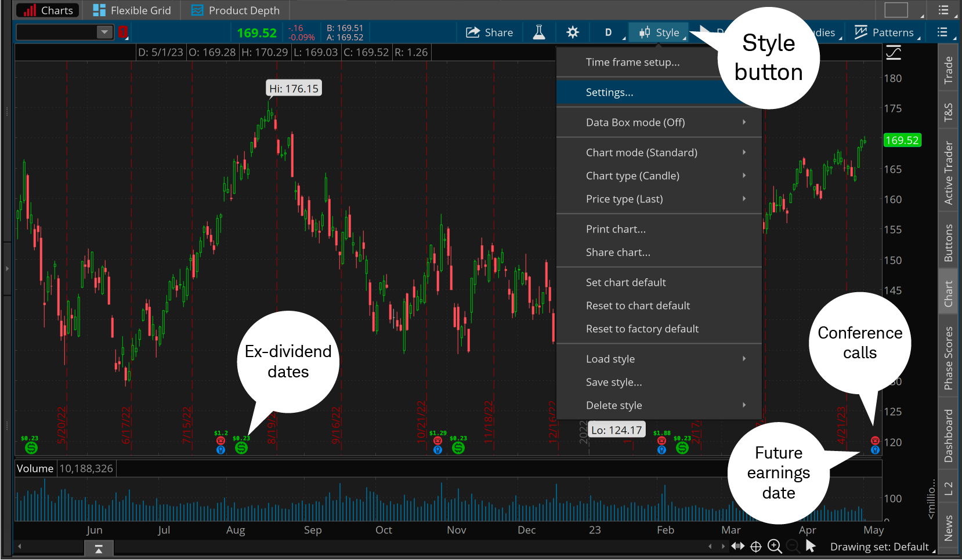Open the Trade sidebar tab
Viewport: 962px width, 560px height.
tap(948, 70)
